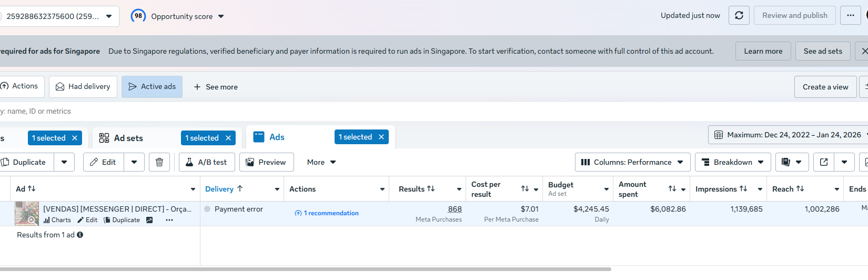This screenshot has width=868, height=280.
Task: Open the top-right three-dots options menu
Action: [850, 16]
